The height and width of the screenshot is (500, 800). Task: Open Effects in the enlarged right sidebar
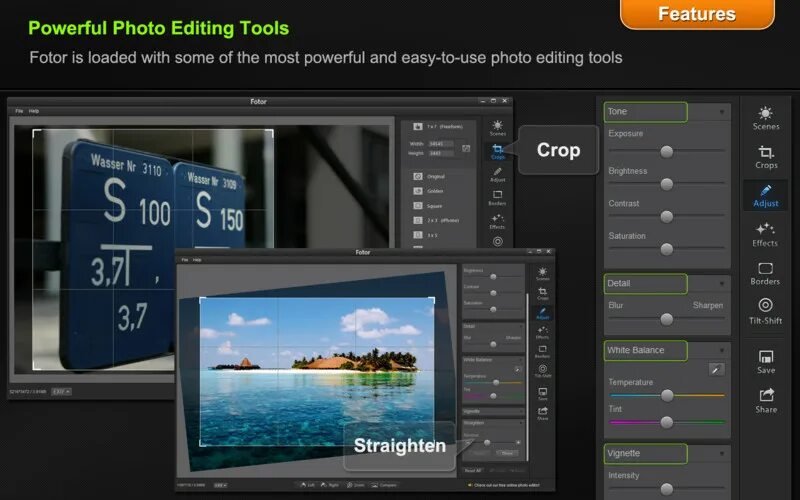pyautogui.click(x=765, y=235)
